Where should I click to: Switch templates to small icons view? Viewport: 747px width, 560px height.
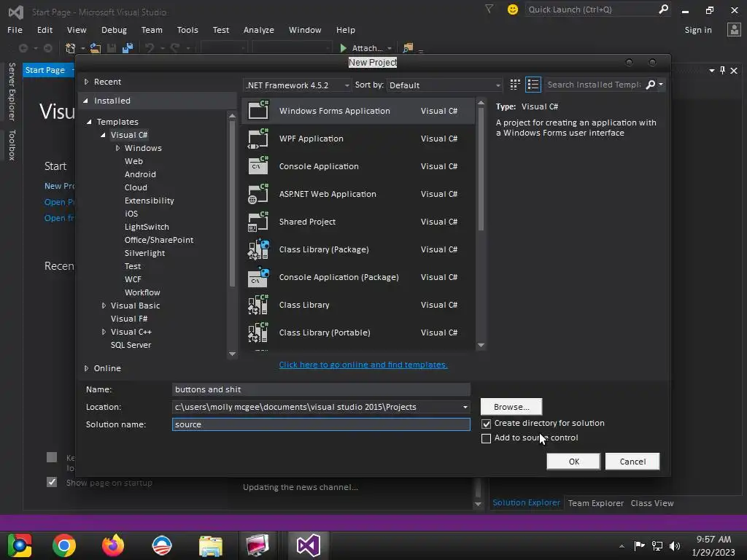pyautogui.click(x=515, y=85)
